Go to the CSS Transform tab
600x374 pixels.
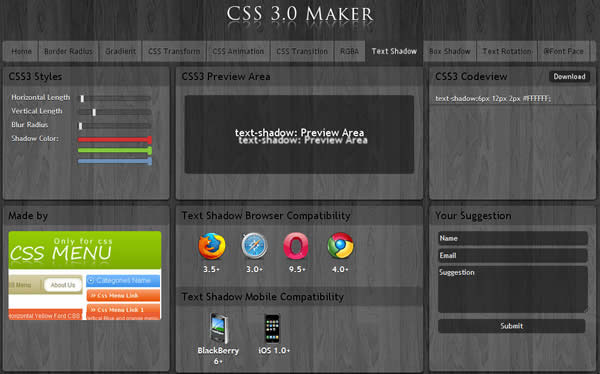[x=174, y=51]
